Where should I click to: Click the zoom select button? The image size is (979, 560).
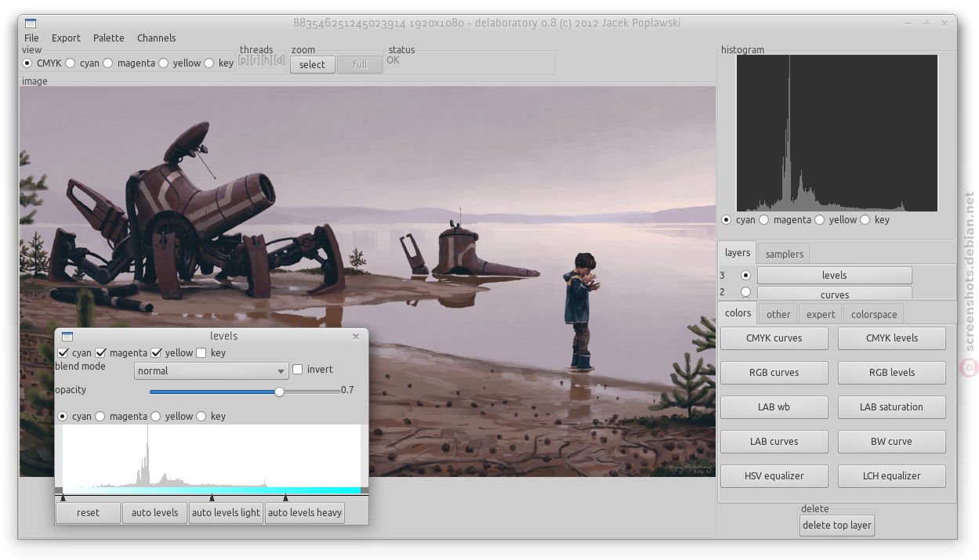coord(312,64)
